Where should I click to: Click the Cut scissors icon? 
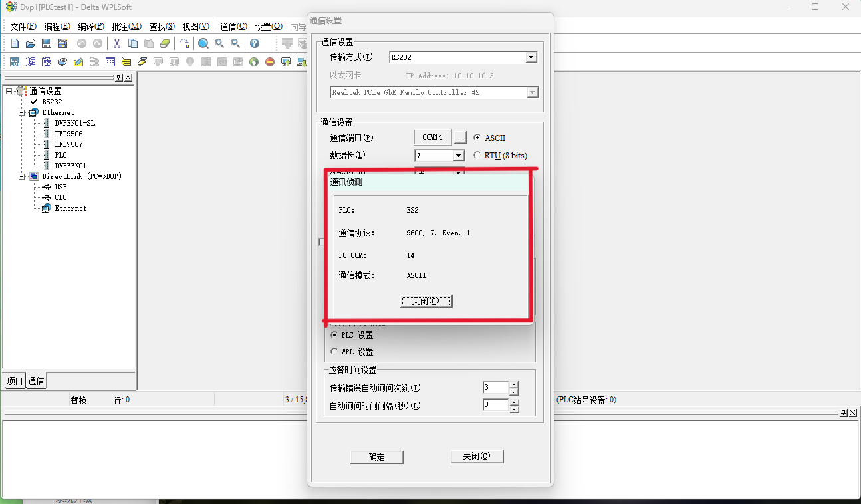click(x=117, y=43)
